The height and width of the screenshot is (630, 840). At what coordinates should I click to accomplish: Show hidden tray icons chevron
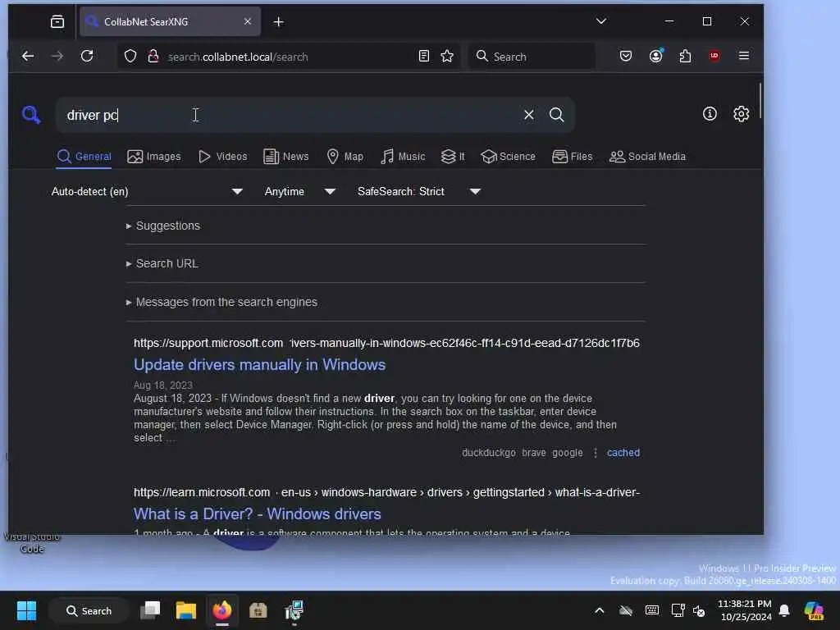point(600,610)
